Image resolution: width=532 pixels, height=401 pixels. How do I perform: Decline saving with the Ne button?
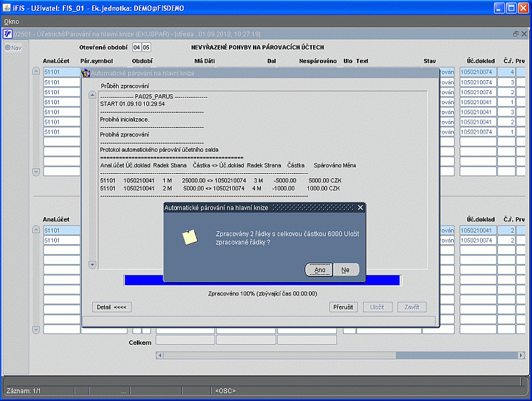click(345, 270)
